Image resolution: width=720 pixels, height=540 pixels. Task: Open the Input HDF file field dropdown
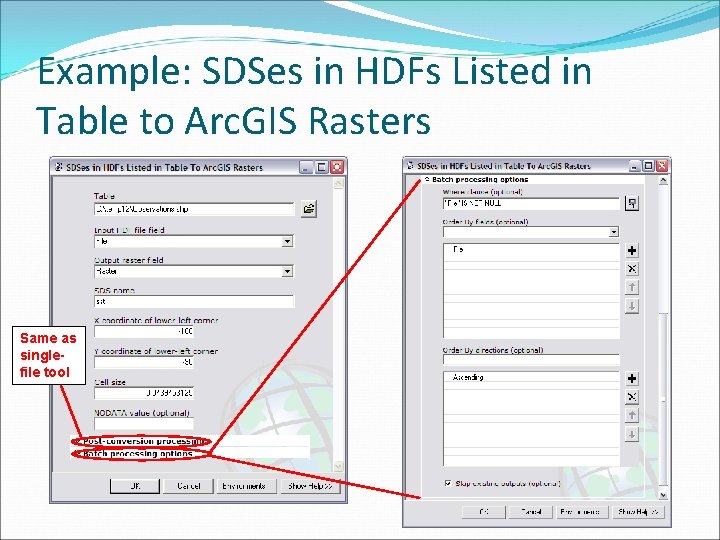[287, 241]
